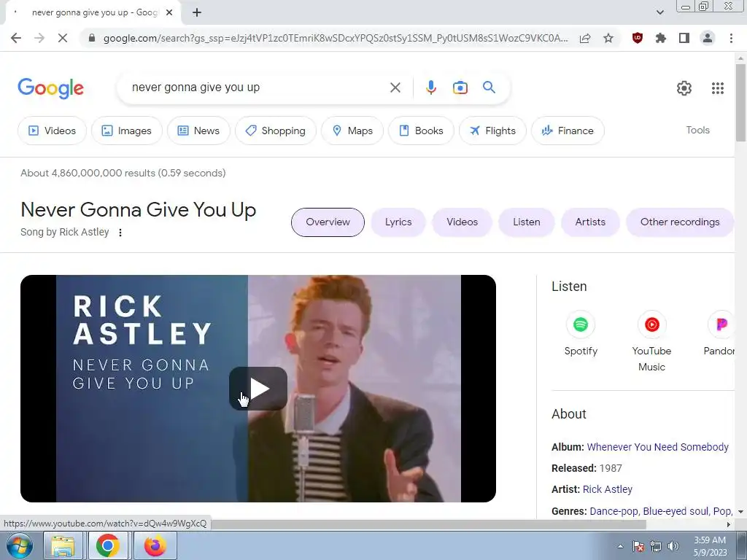Show hidden system tray icons
The image size is (747, 560).
(x=620, y=546)
